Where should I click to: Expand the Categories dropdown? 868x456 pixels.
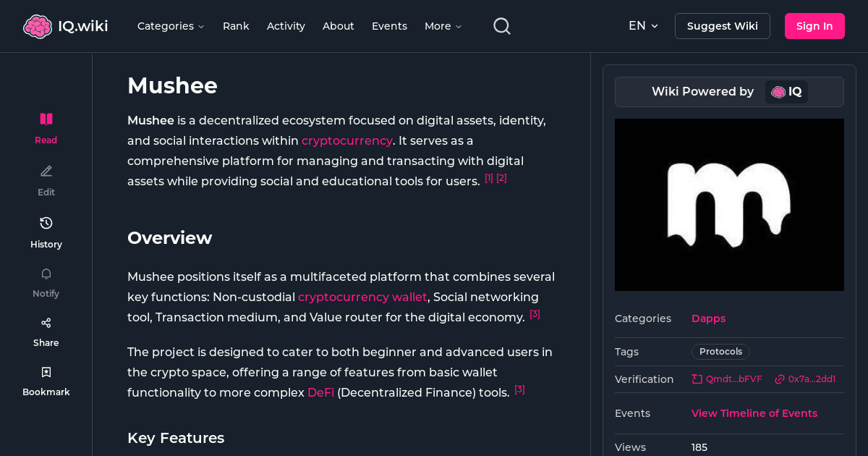pyautogui.click(x=171, y=25)
